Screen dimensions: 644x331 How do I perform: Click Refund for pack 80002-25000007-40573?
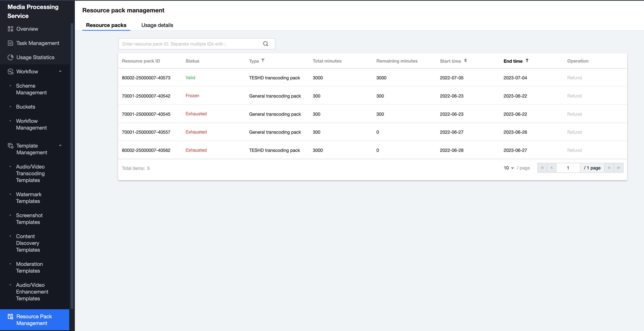(574, 78)
